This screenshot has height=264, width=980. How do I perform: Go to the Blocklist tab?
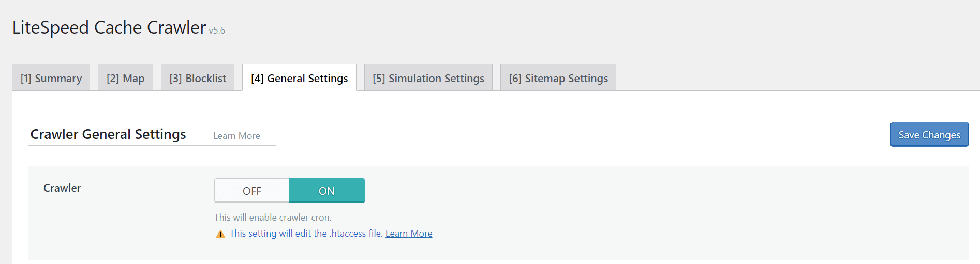[198, 78]
